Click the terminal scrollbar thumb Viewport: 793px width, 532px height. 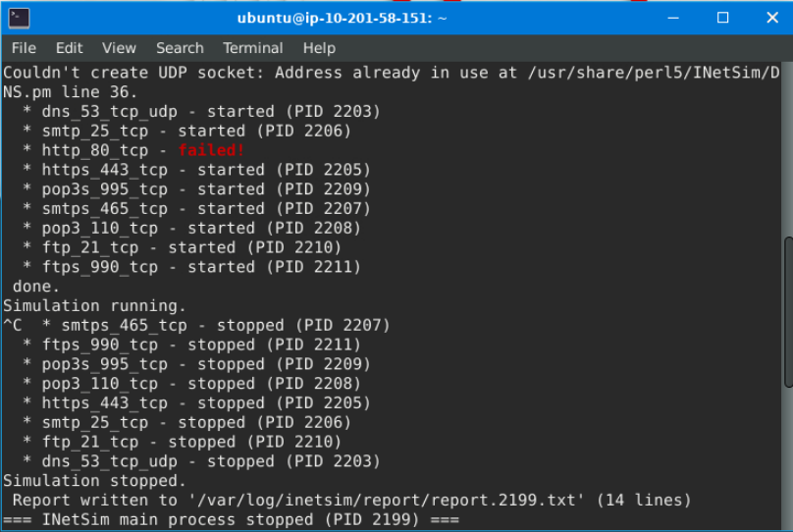pos(787,312)
